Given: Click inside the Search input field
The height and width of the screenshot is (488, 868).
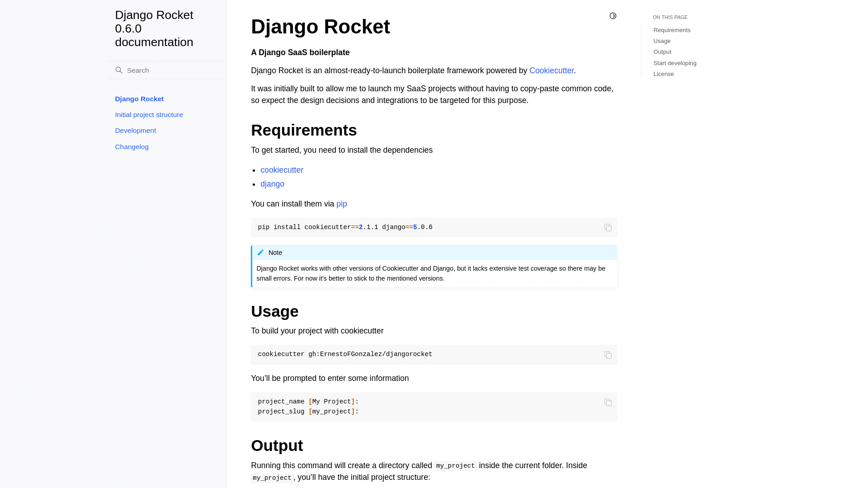Looking at the screenshot, I should (163, 70).
